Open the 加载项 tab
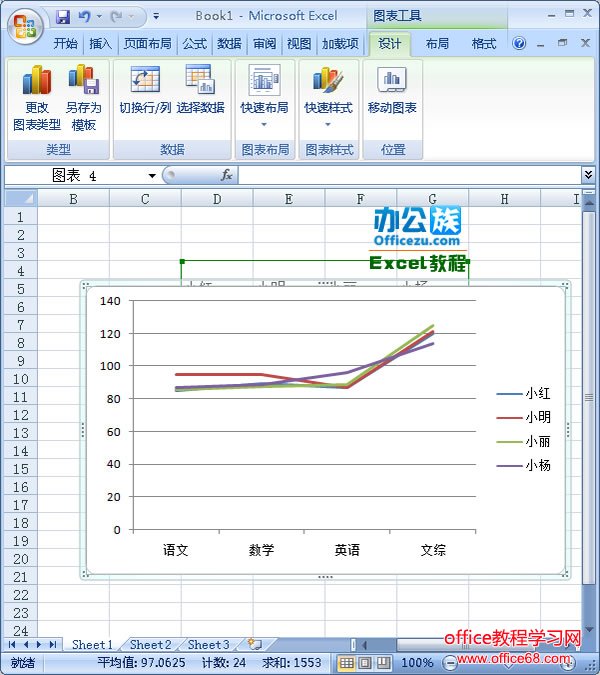Viewport: 600px width, 675px height. point(340,43)
